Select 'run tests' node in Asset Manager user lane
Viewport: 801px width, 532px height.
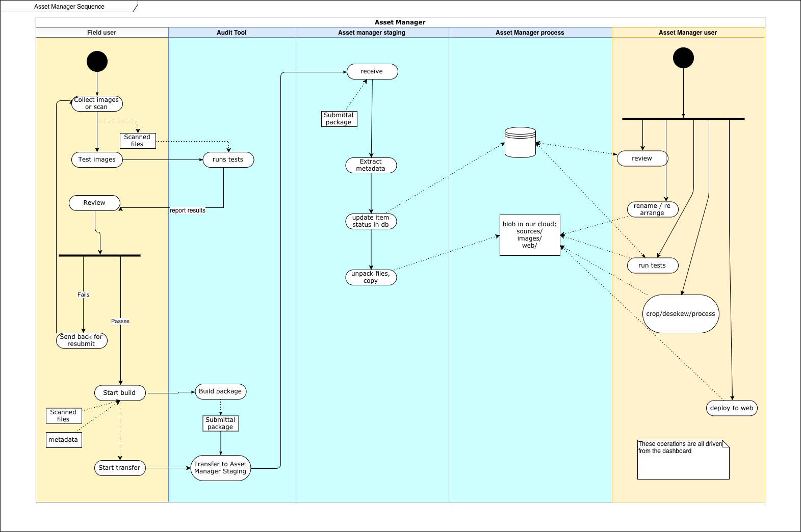click(x=653, y=265)
